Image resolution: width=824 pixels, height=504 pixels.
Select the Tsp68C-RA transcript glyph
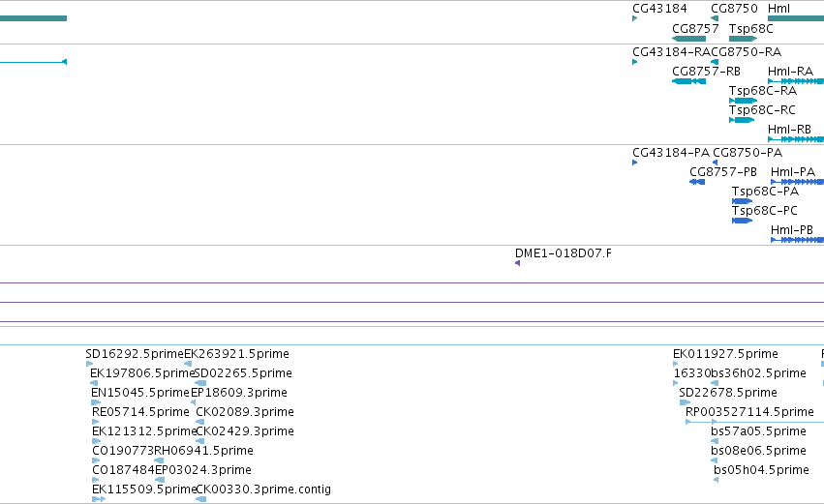pos(743,101)
